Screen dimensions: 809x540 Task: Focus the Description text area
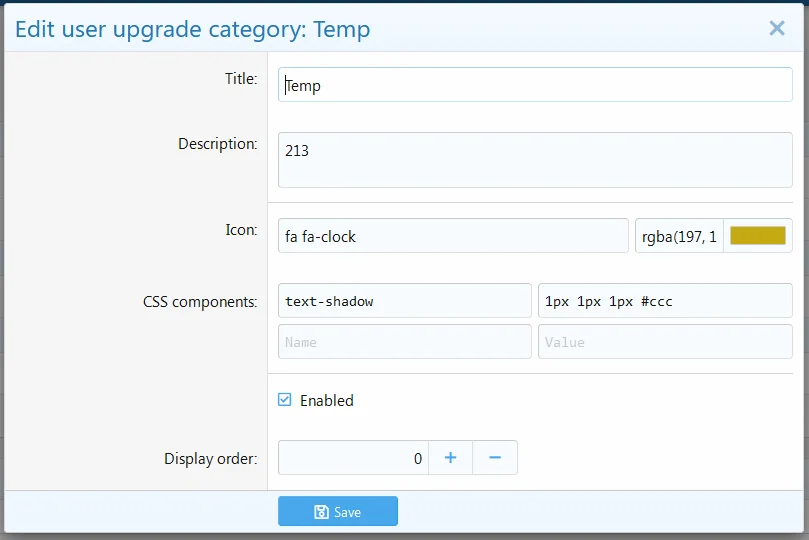(x=535, y=162)
